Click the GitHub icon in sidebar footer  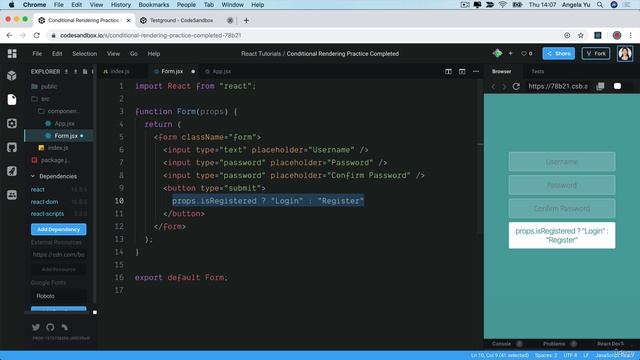pyautogui.click(x=50, y=327)
